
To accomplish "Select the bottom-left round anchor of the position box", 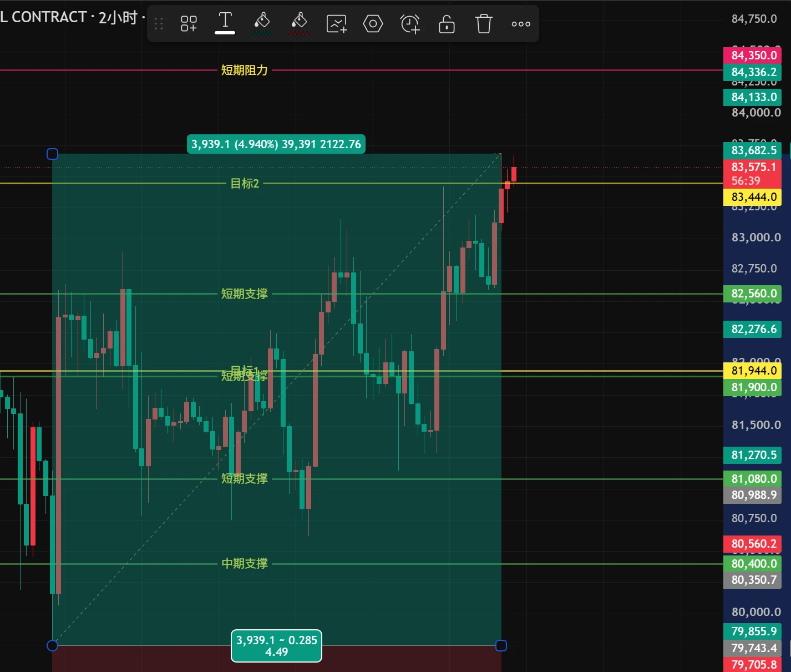I will click(52, 645).
